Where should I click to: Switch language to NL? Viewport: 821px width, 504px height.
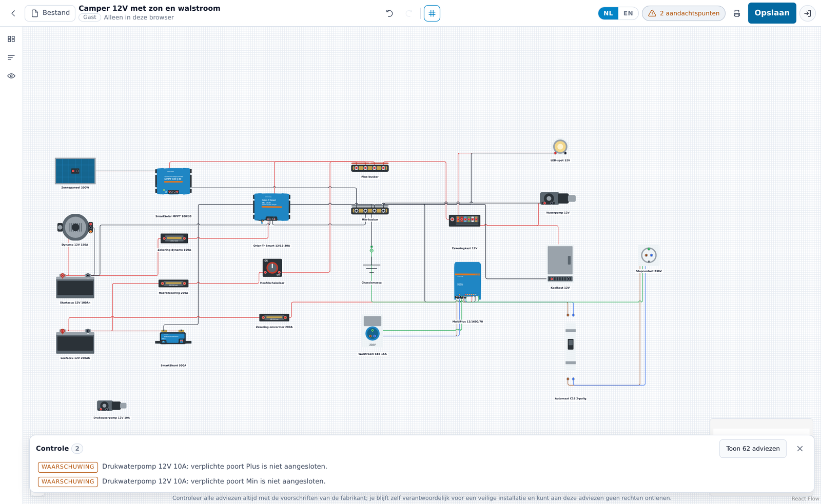click(x=608, y=13)
